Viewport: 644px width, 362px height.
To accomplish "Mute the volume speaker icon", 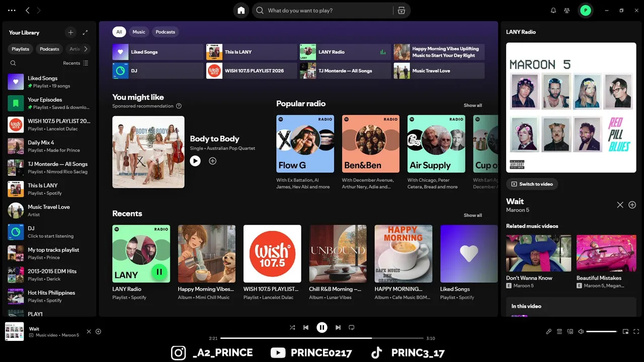I will 581,331.
